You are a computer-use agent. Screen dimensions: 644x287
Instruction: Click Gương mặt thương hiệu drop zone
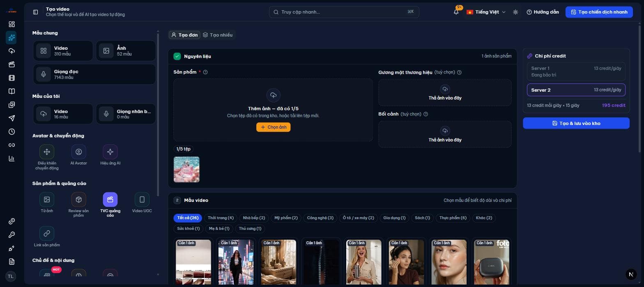[x=445, y=93]
